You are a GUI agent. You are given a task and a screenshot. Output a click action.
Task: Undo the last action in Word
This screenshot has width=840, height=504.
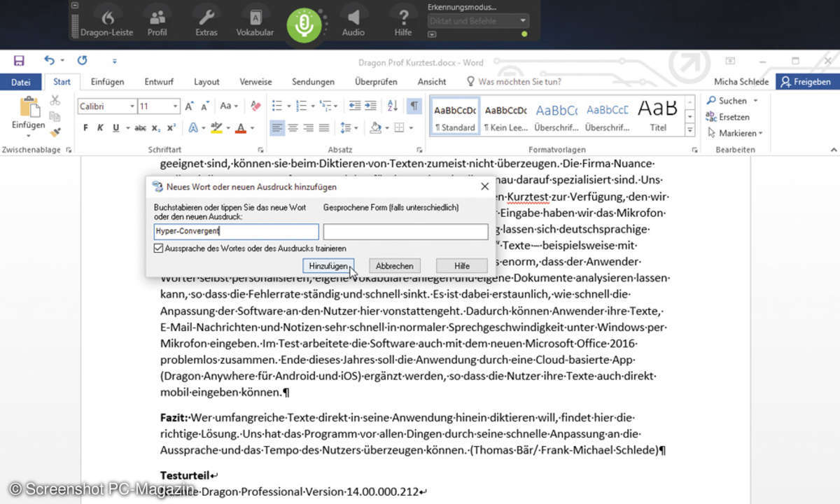[49, 61]
